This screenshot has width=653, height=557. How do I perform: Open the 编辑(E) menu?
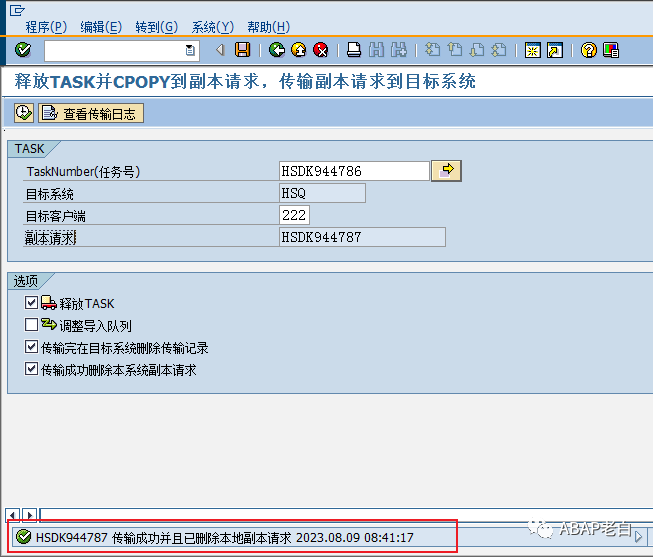pyautogui.click(x=101, y=27)
